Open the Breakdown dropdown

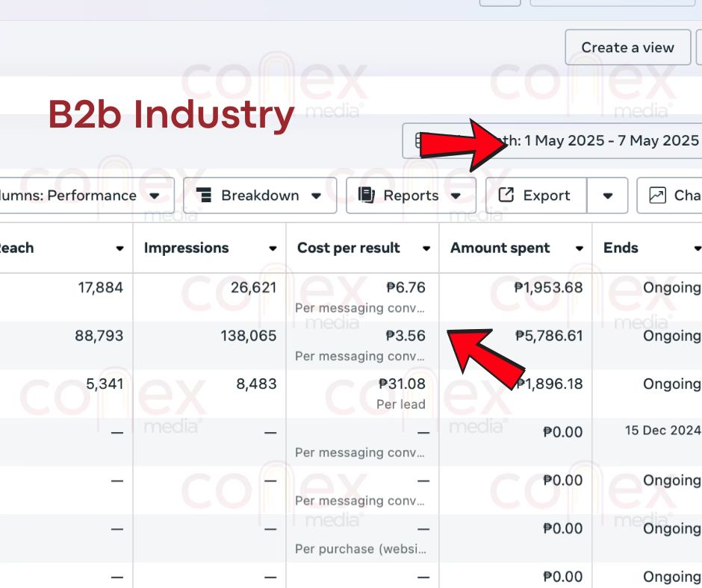tap(260, 196)
